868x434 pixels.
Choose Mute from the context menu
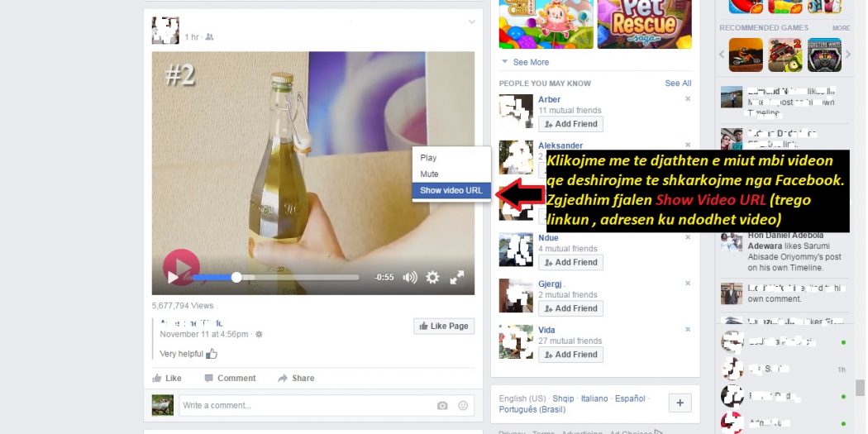pyautogui.click(x=430, y=174)
